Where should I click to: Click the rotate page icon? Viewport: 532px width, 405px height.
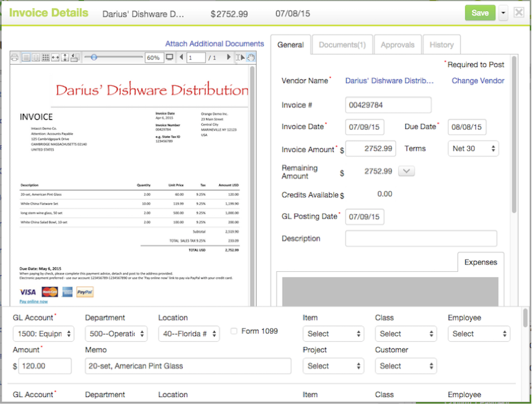[74, 58]
